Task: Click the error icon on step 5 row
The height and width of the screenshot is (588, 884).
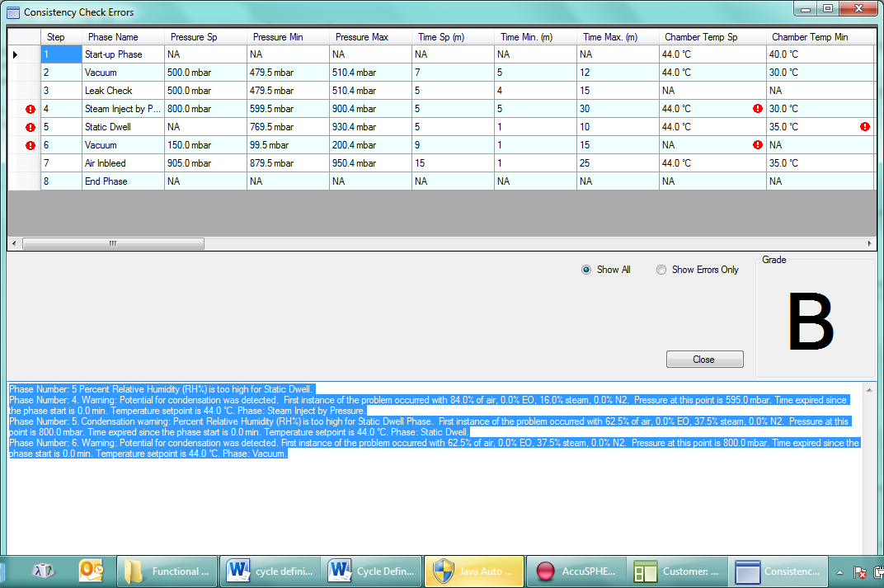Action: 31,127
